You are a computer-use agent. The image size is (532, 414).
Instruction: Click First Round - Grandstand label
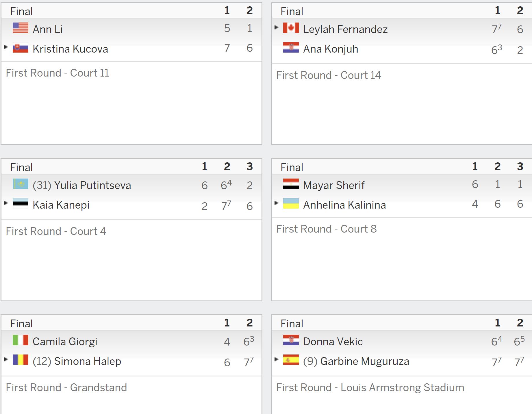point(66,387)
